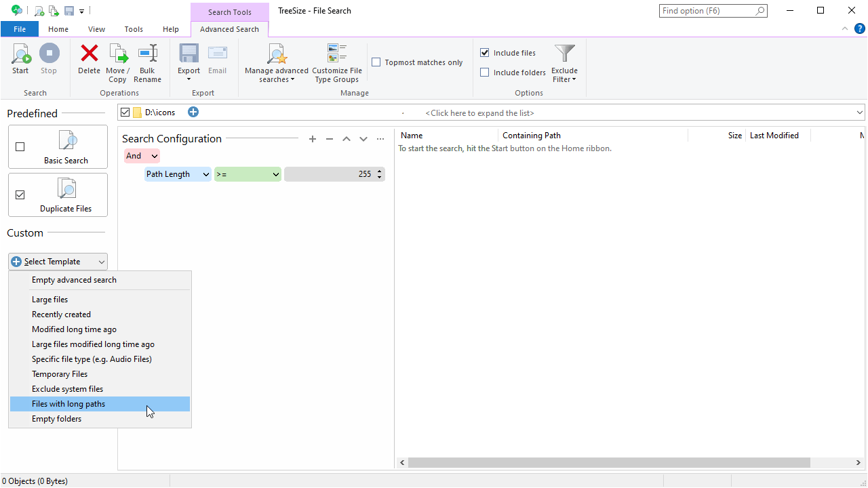This screenshot has width=868, height=488.
Task: Add a search path with plus icon
Action: (x=193, y=112)
